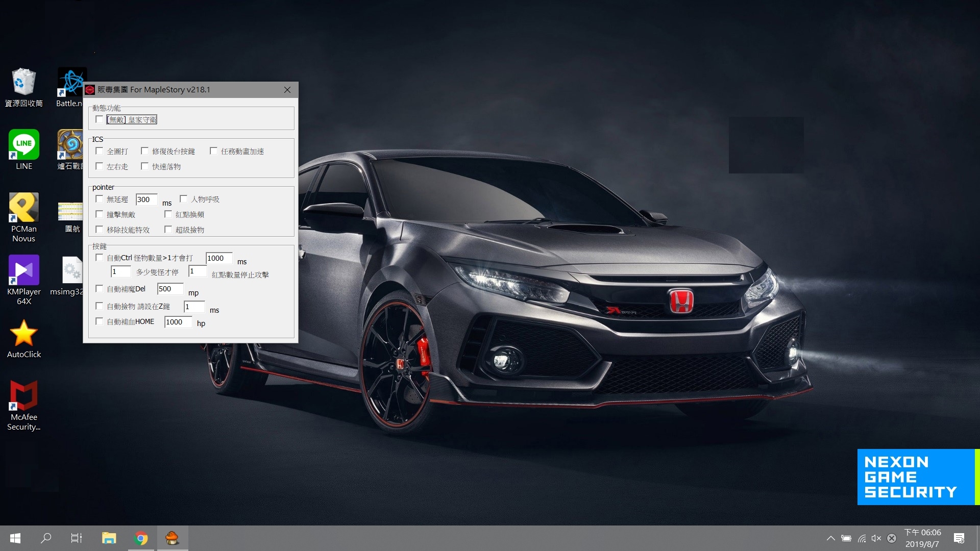Click the MapleStory mushroom taskbar icon
The height and width of the screenshot is (551, 980).
pos(173,538)
